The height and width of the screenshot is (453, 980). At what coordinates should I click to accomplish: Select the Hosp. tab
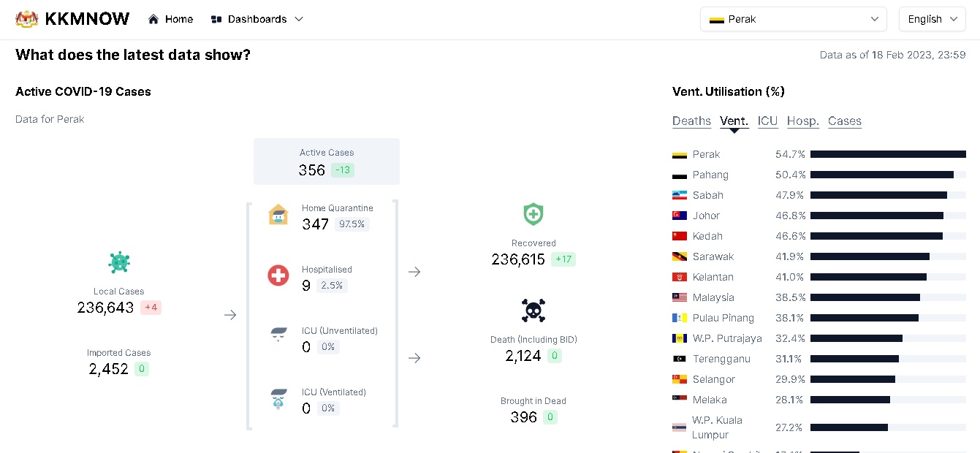pos(802,121)
